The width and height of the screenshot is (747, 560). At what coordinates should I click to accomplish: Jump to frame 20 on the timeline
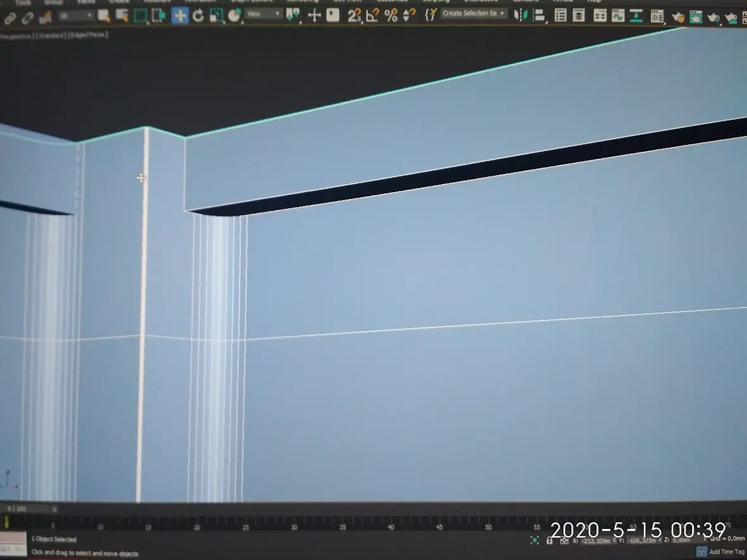coord(197,526)
